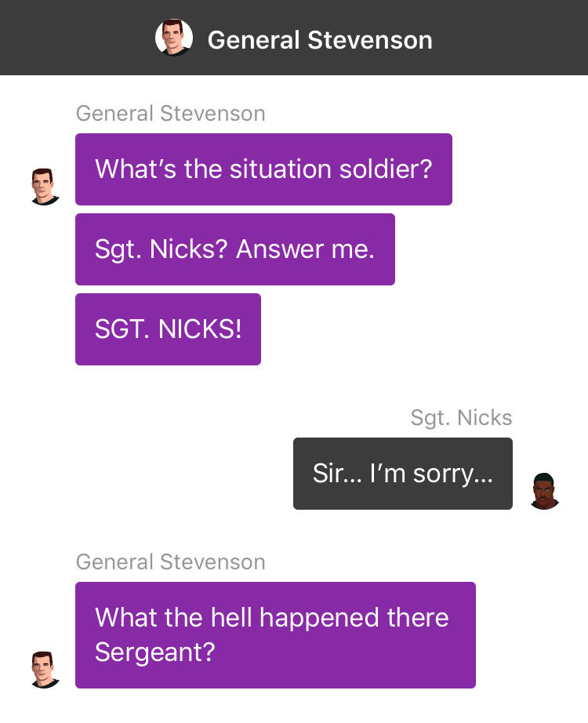Click the General Stevenson label above last message
This screenshot has width=588, height=723.
(171, 562)
